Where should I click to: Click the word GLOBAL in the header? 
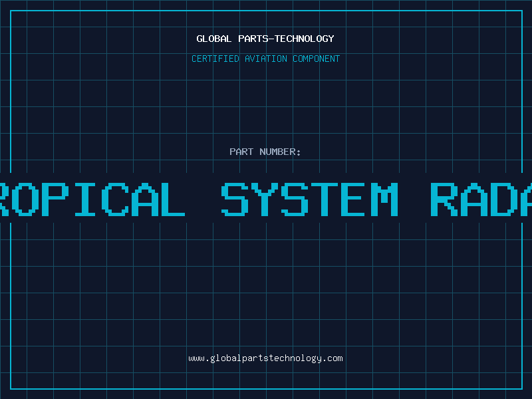(x=214, y=39)
